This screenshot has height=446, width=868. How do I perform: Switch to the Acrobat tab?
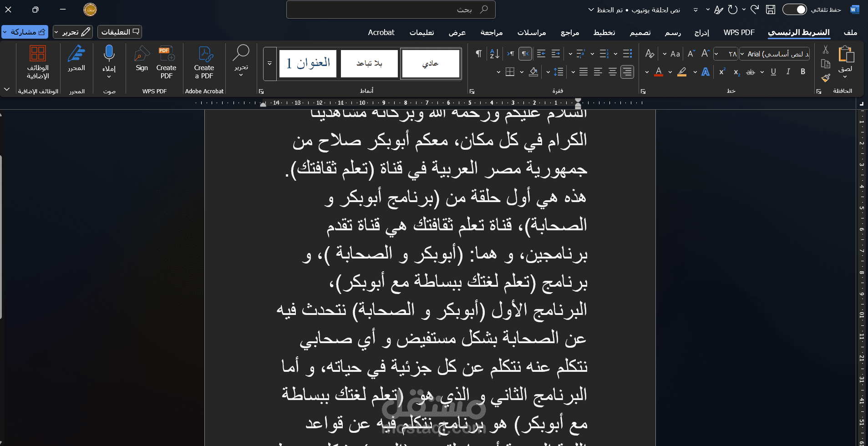click(x=381, y=32)
